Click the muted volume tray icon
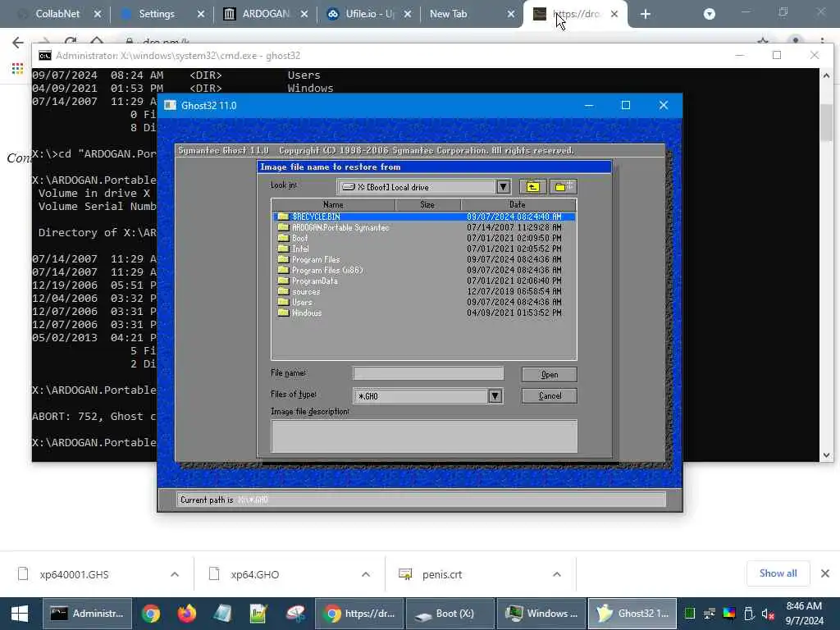The width and height of the screenshot is (840, 630). click(768, 614)
